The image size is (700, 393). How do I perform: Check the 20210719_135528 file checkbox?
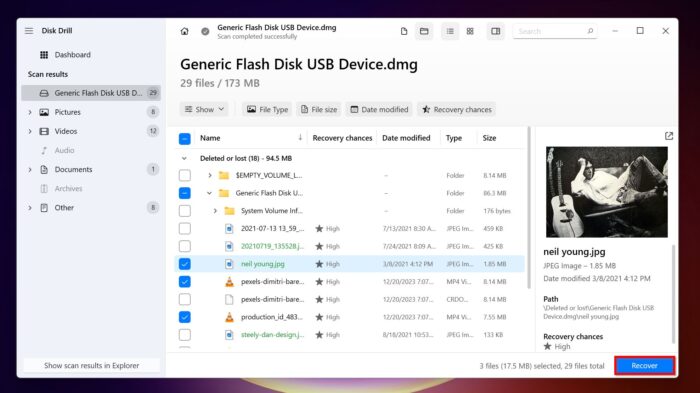[184, 246]
